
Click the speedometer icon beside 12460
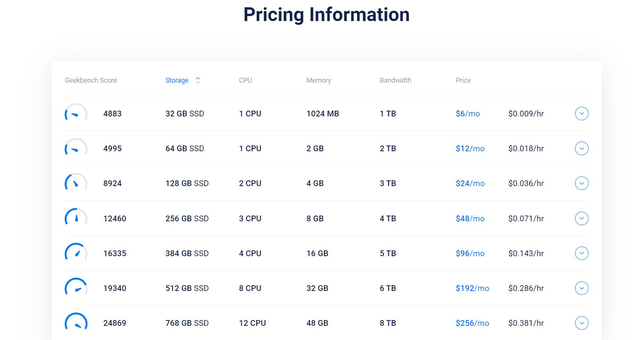tap(76, 218)
